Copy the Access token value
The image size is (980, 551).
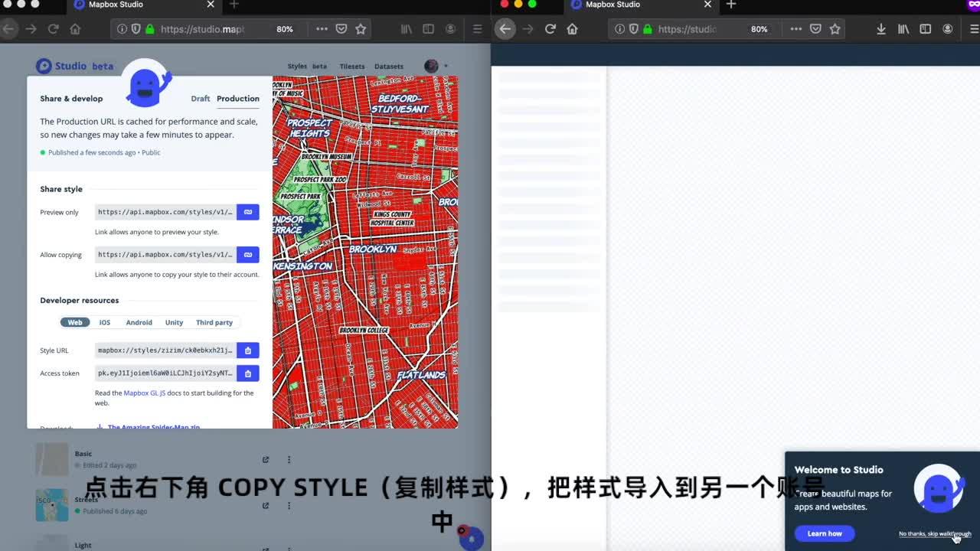click(247, 373)
